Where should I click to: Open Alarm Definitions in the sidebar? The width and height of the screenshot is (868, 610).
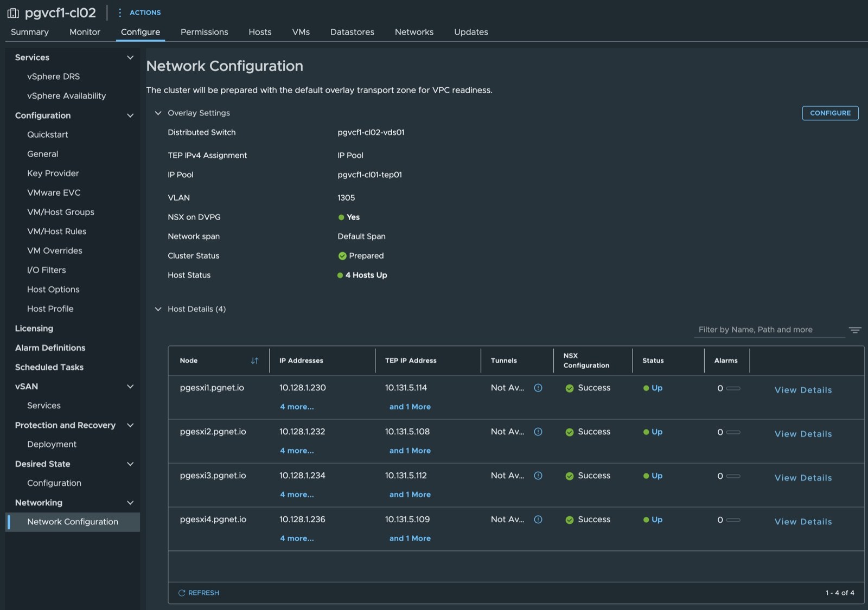[x=50, y=348]
